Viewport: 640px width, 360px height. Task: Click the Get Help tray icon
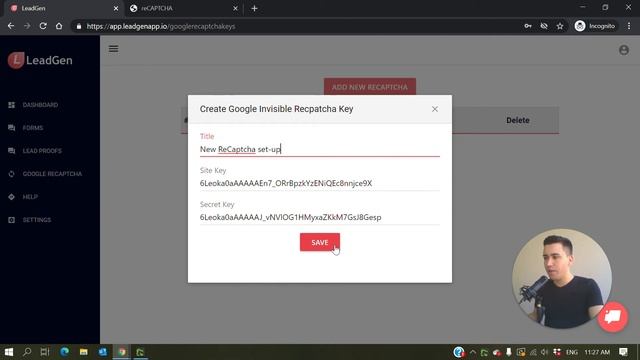459,352
